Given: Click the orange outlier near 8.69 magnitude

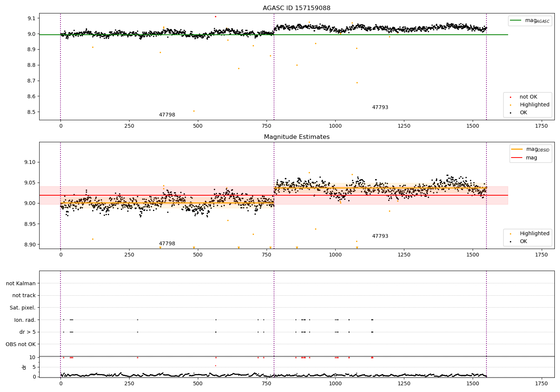Looking at the screenshot, I should click(357, 83).
